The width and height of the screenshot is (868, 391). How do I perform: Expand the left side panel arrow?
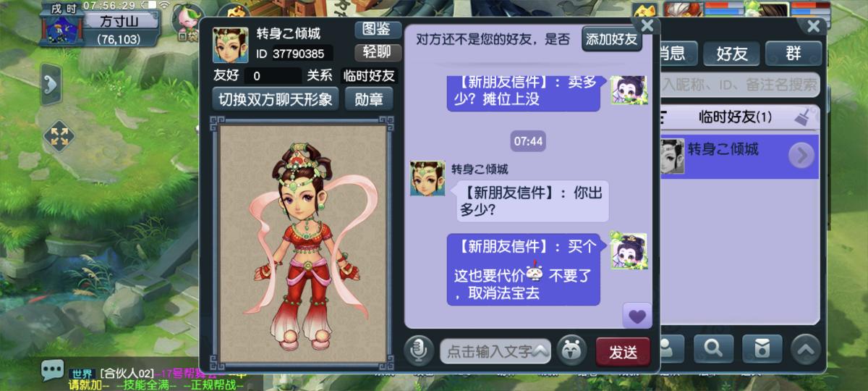click(x=51, y=85)
